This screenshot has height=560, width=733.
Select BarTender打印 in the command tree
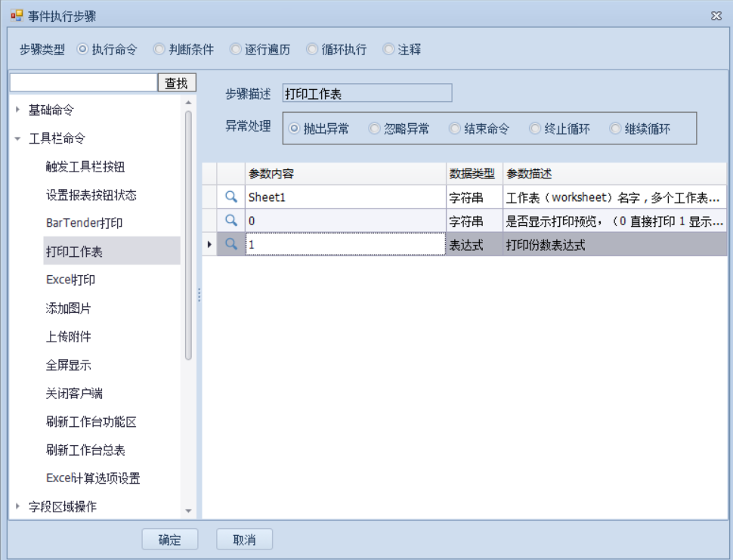(84, 224)
